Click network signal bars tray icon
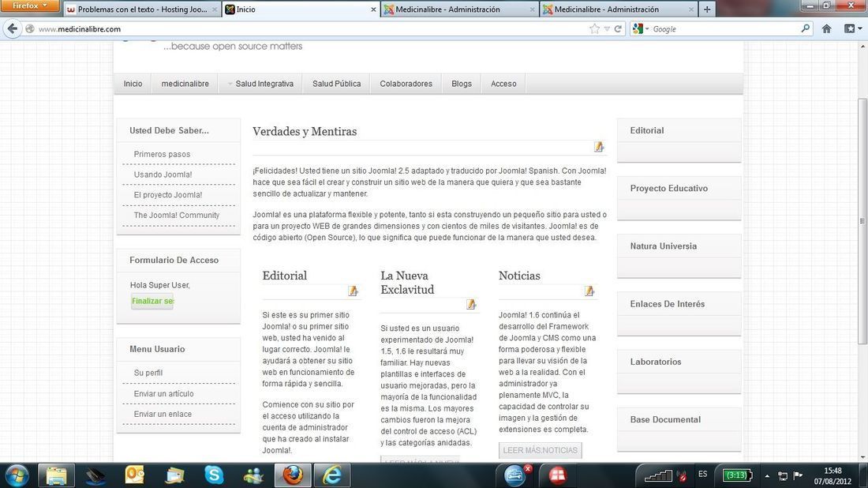 (x=658, y=475)
